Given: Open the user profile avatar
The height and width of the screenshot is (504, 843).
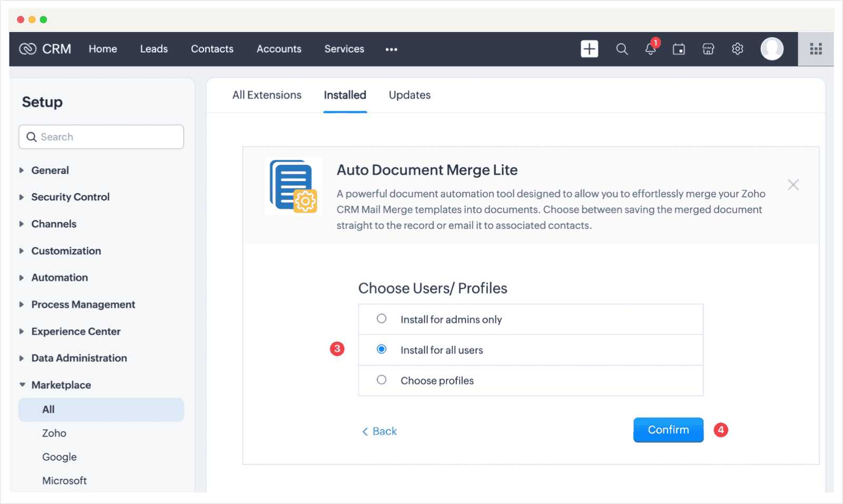Looking at the screenshot, I should tap(771, 49).
